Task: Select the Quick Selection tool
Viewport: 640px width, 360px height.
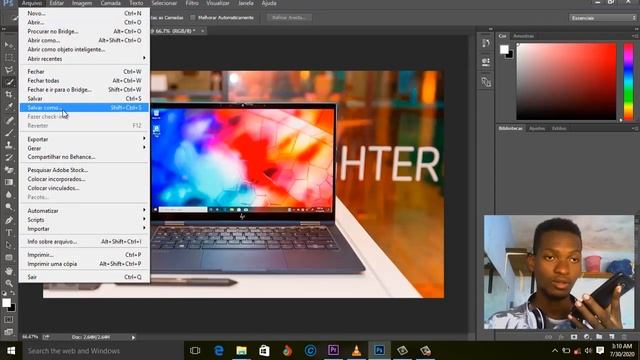Action: (9, 82)
